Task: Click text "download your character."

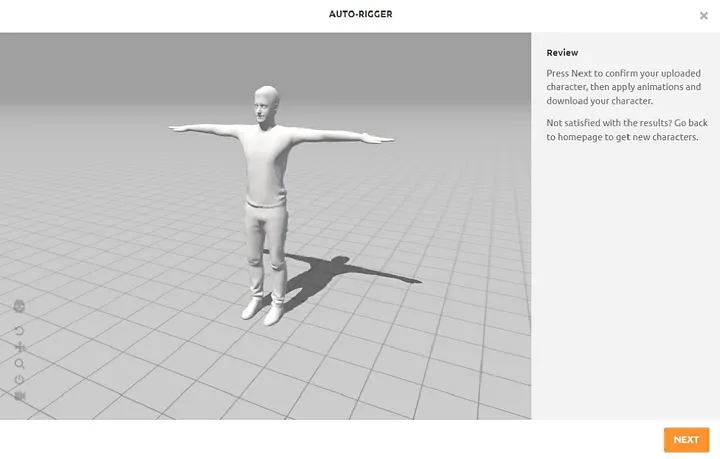Action: pyautogui.click(x=599, y=101)
